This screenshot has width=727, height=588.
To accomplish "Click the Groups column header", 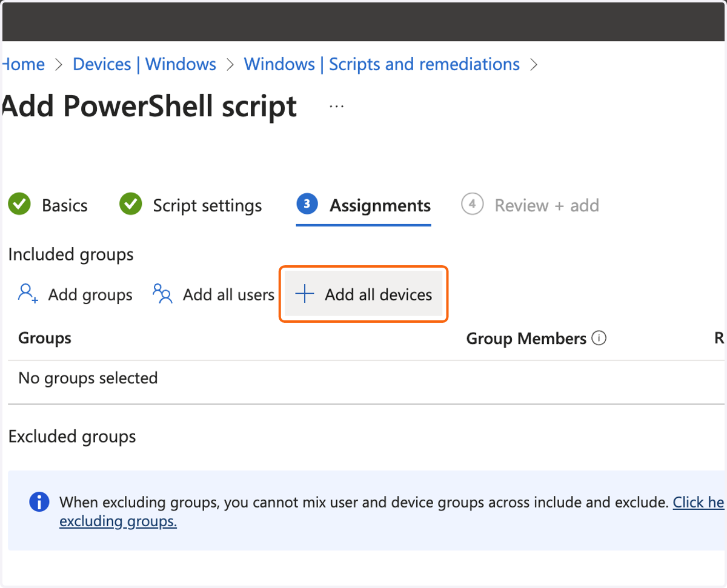I will 45,338.
